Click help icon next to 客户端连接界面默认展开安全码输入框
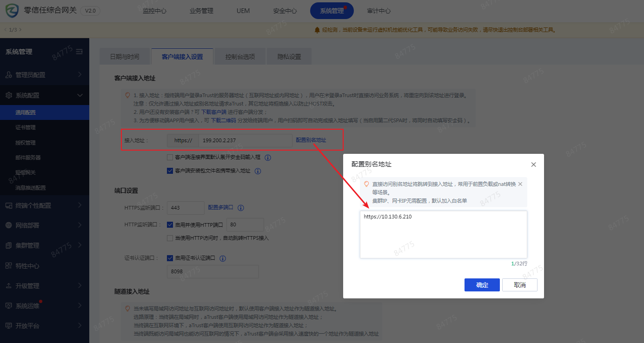The width and height of the screenshot is (644, 343). click(x=268, y=158)
